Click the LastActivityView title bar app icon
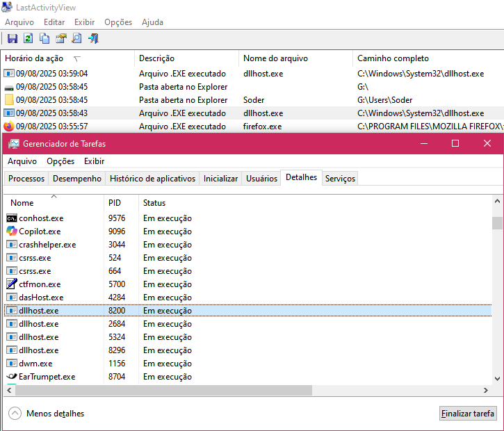The image size is (504, 431). pyautogui.click(x=7, y=7)
